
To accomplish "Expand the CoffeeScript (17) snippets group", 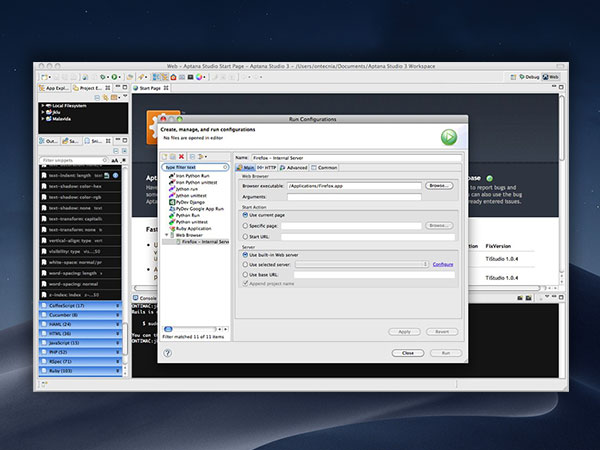I will pos(80,306).
